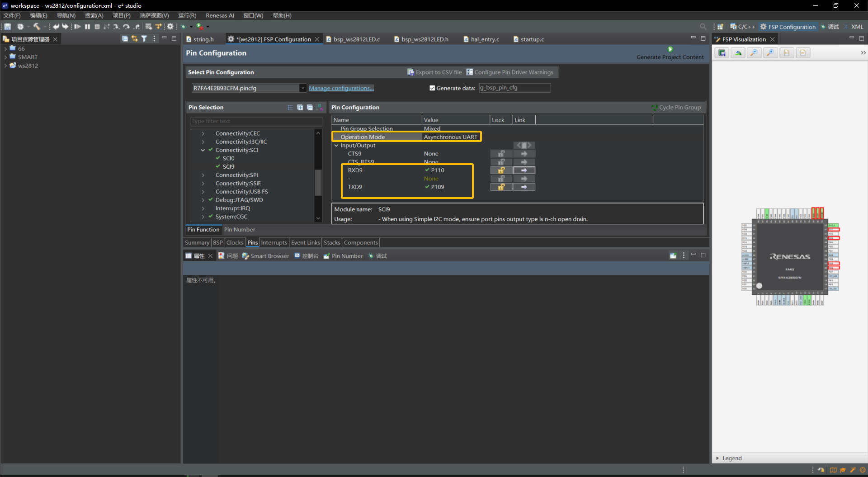868x477 pixels.
Task: Toggle the lock for CTS9 pin
Action: (x=501, y=154)
